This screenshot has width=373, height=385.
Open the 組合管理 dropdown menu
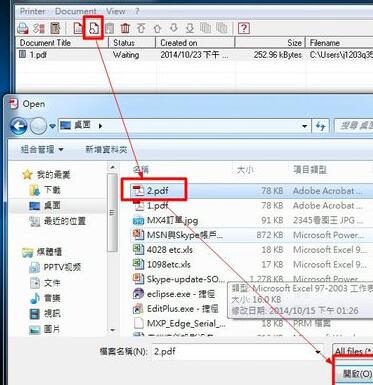tap(42, 149)
